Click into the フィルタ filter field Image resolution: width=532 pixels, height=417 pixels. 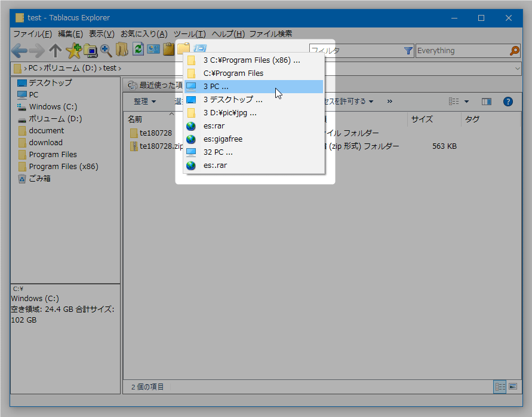(356, 51)
